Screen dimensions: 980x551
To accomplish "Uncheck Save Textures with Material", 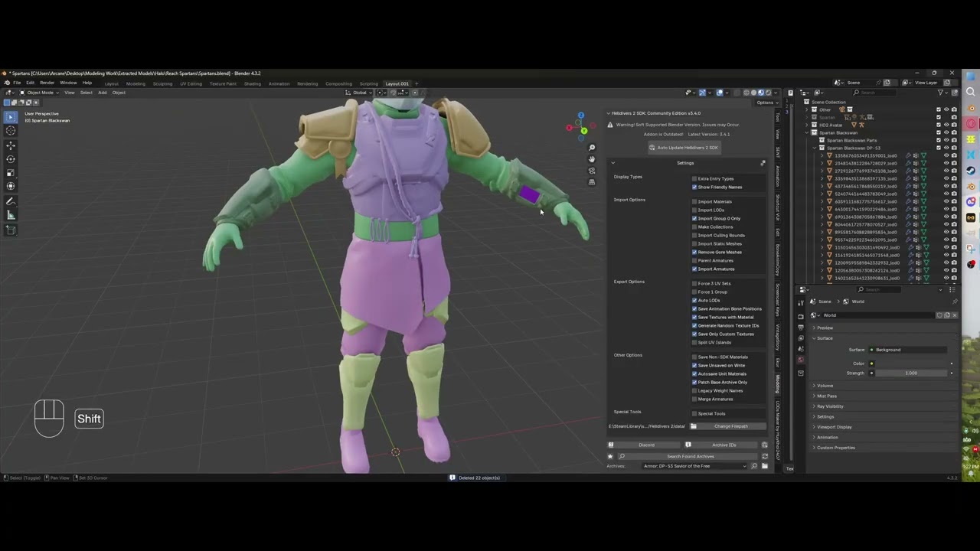I will [x=694, y=317].
